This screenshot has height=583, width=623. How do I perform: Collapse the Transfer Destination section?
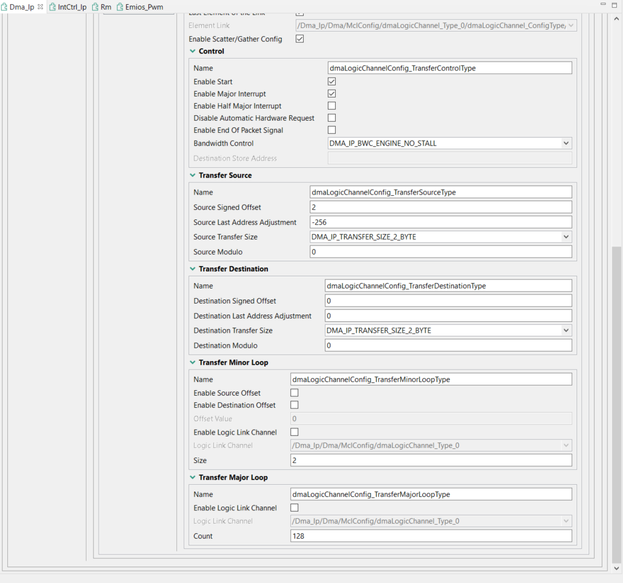tap(193, 269)
